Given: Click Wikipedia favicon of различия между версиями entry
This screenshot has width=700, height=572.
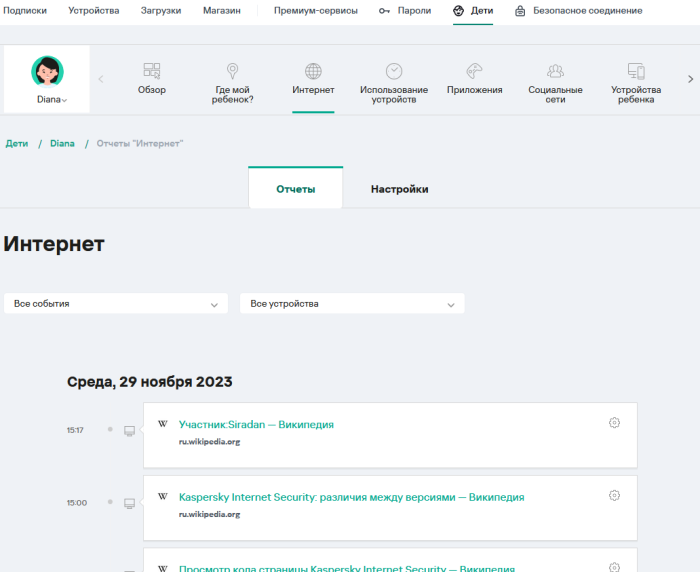Looking at the screenshot, I should (x=162, y=497).
